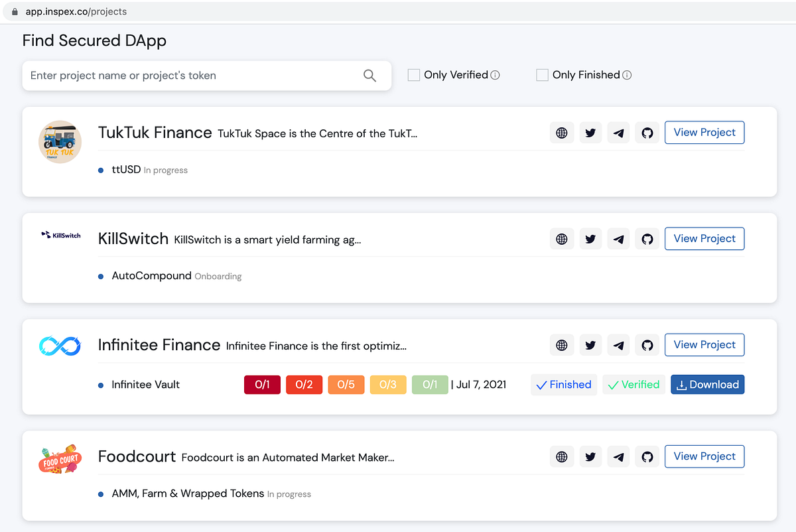Download the Infinitee Vault audit report
Viewport: 796px width, 532px height.
pyautogui.click(x=707, y=384)
